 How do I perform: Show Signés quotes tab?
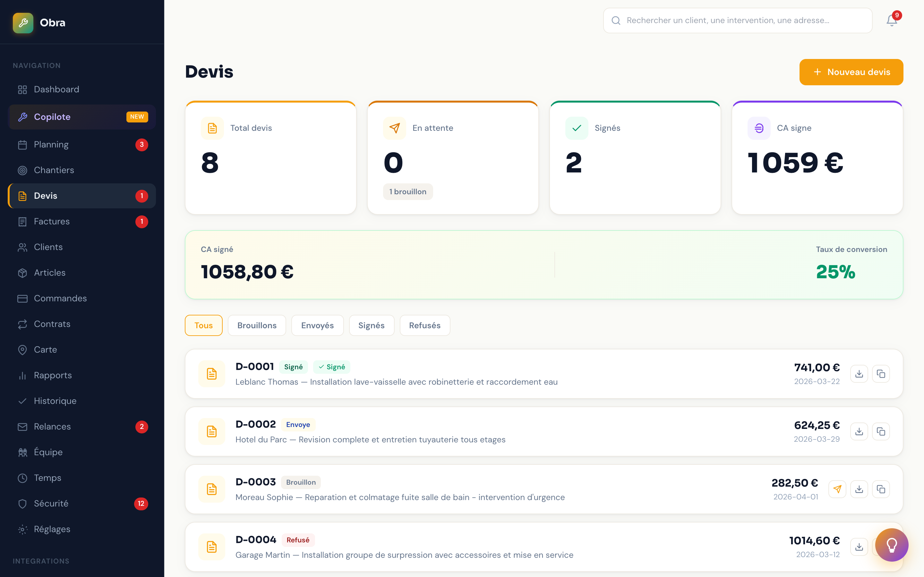(371, 325)
